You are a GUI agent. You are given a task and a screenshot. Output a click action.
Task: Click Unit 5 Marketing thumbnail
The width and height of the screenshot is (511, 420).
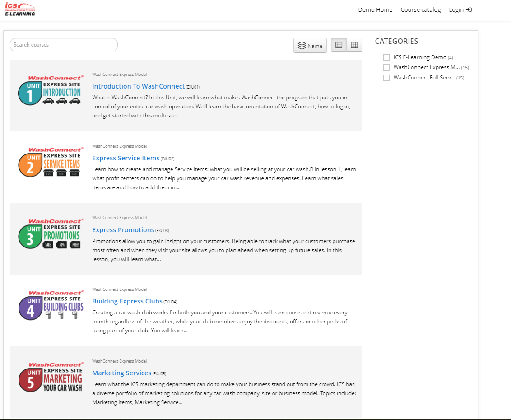[x=51, y=377]
